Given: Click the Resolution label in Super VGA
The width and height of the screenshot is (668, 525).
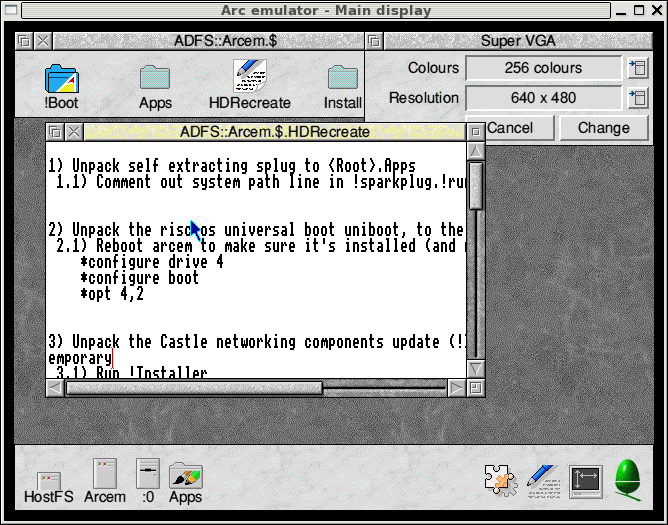Looking at the screenshot, I should 424,98.
